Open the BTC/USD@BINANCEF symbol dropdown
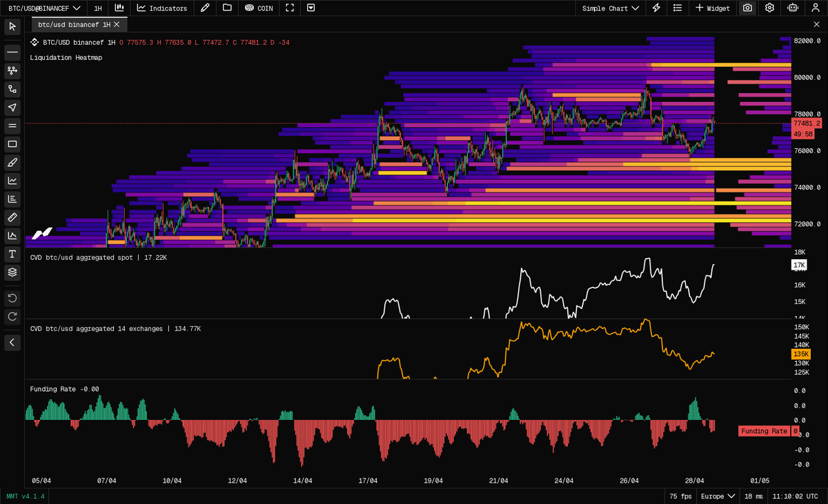Viewport: 828px width, 504px height. 44,8
